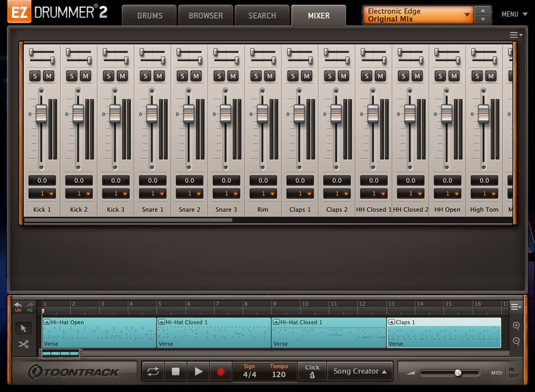
Task: Click bar 9 on the timeline ruler
Action: [274, 304]
